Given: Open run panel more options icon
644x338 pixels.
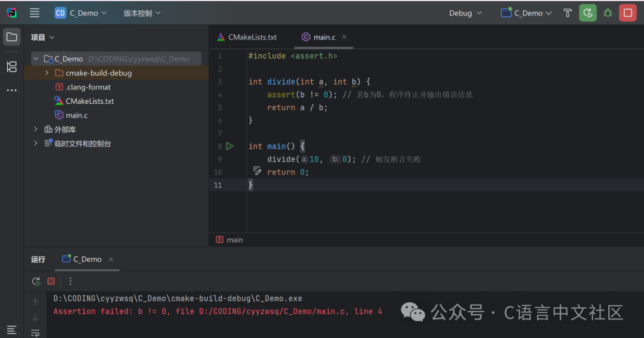Looking at the screenshot, I should 70,281.
